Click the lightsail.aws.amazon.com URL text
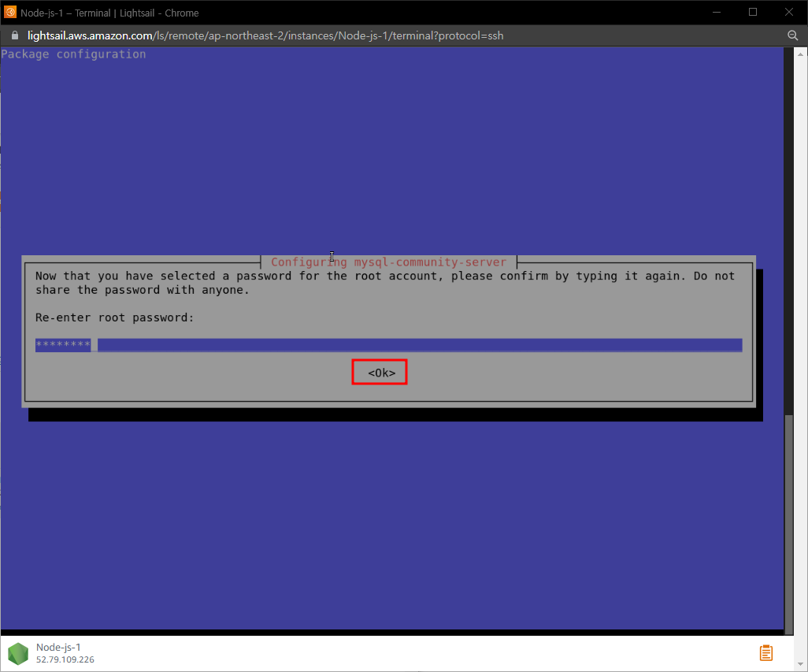808x672 pixels. coord(265,35)
